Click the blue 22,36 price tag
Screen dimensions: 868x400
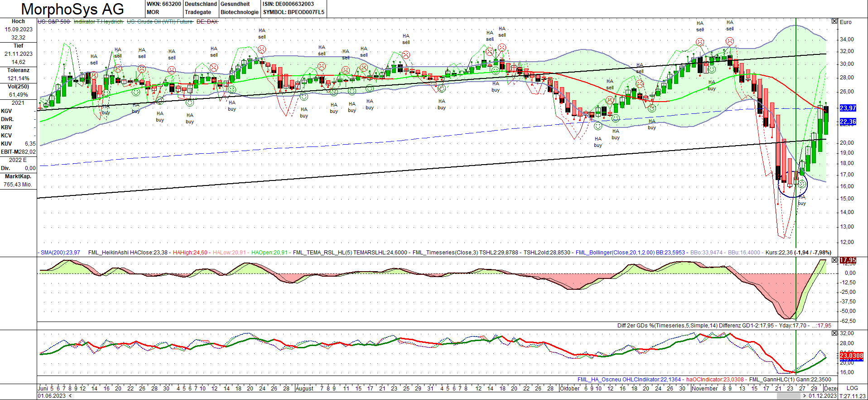point(848,122)
